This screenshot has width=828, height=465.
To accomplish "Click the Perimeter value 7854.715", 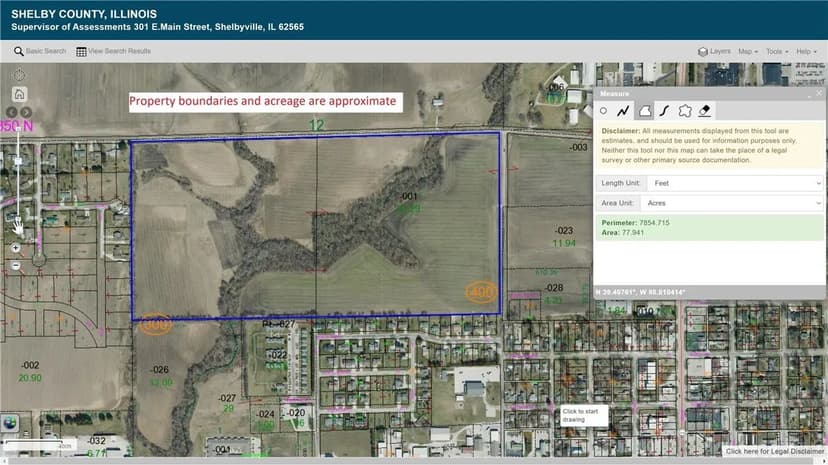I will click(x=654, y=223).
